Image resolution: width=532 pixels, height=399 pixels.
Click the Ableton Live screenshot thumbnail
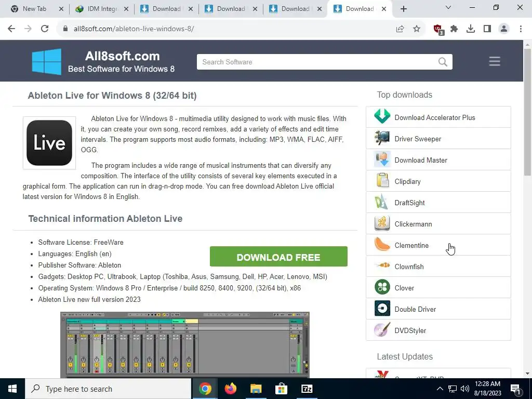tap(185, 345)
